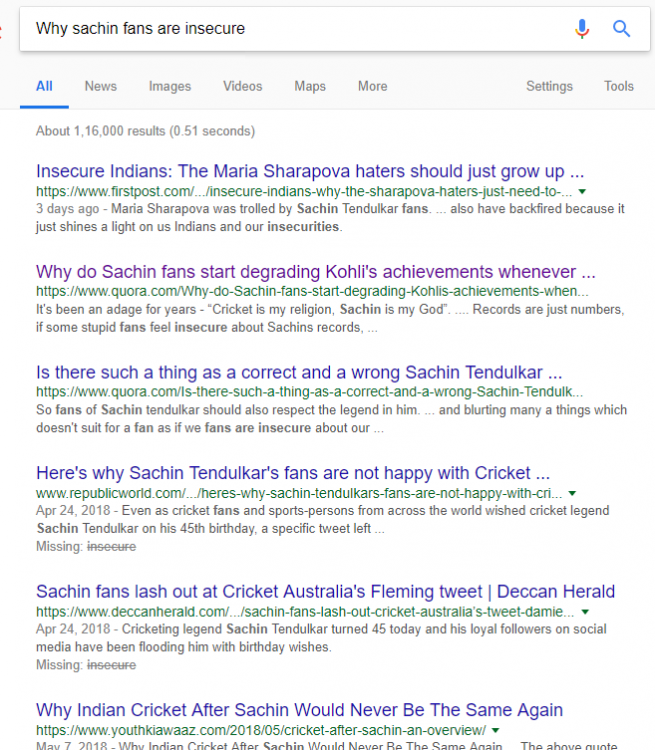This screenshot has height=750, width=655.
Task: Open the Maps tab
Action: coord(310,86)
